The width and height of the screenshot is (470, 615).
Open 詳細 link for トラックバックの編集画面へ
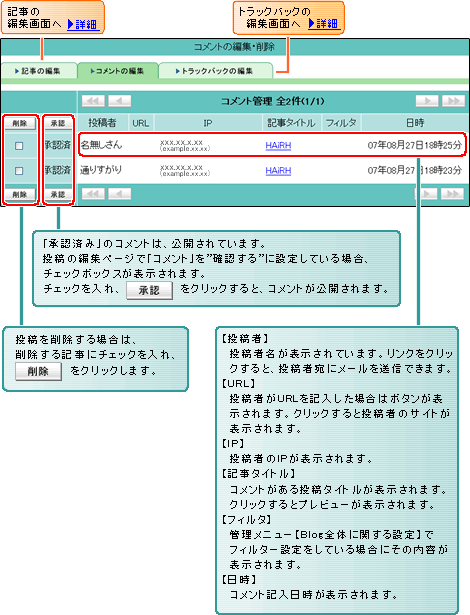tap(323, 24)
